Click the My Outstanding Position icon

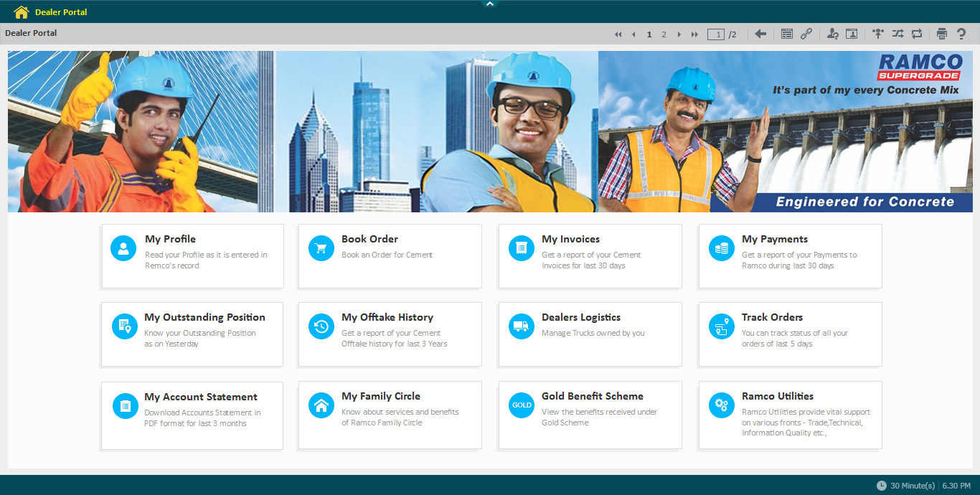[125, 326]
